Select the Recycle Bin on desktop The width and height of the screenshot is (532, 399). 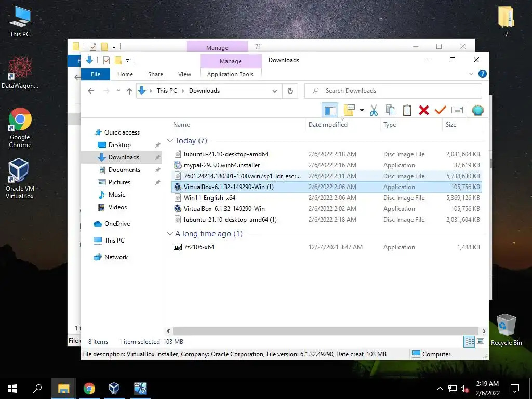(506, 330)
